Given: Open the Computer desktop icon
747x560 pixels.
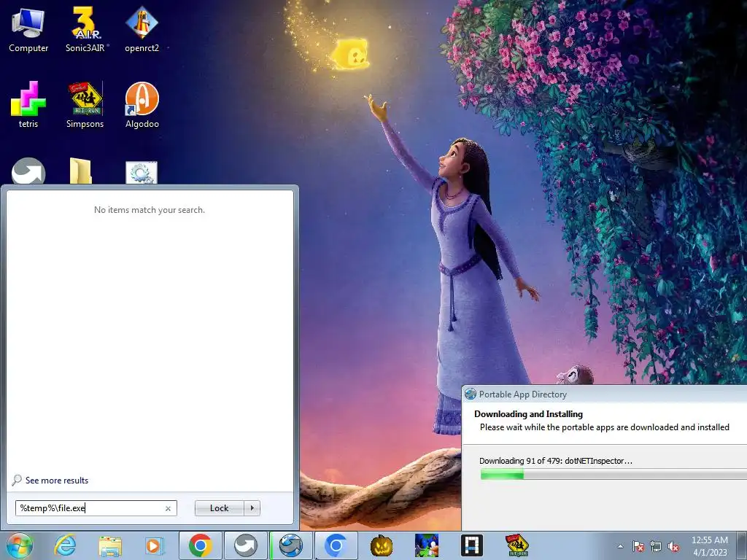Looking at the screenshot, I should point(28,29).
